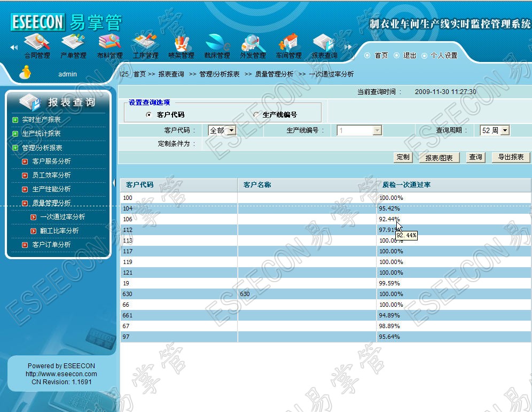532x412 pixels.
Task: Click the 个人设置 link in the header
Action: pyautogui.click(x=444, y=56)
